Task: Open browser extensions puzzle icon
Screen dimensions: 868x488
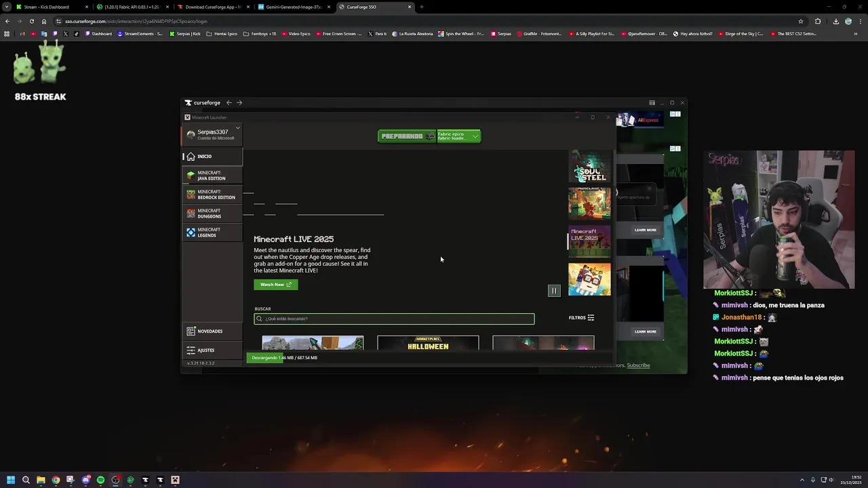Action: 818,21
